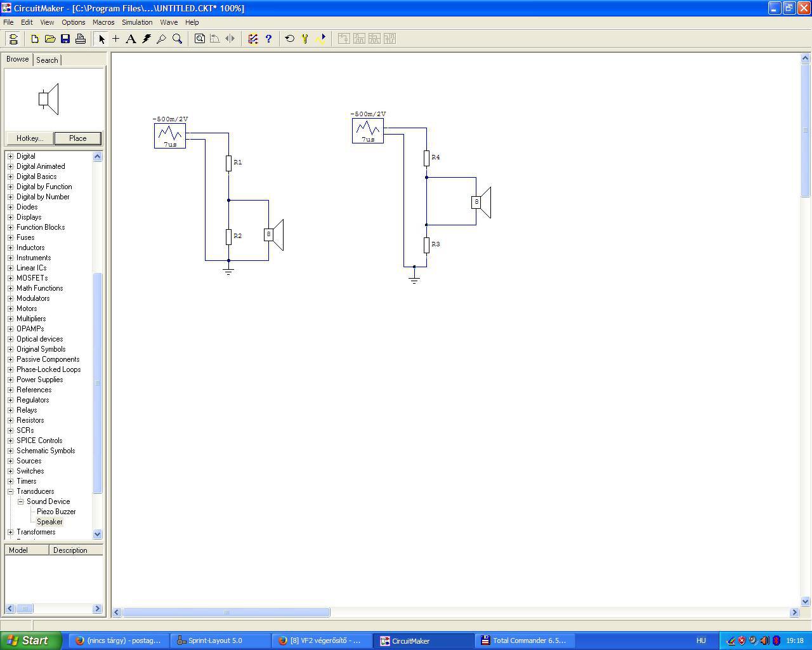Expand the MOSFETs category

[10, 278]
